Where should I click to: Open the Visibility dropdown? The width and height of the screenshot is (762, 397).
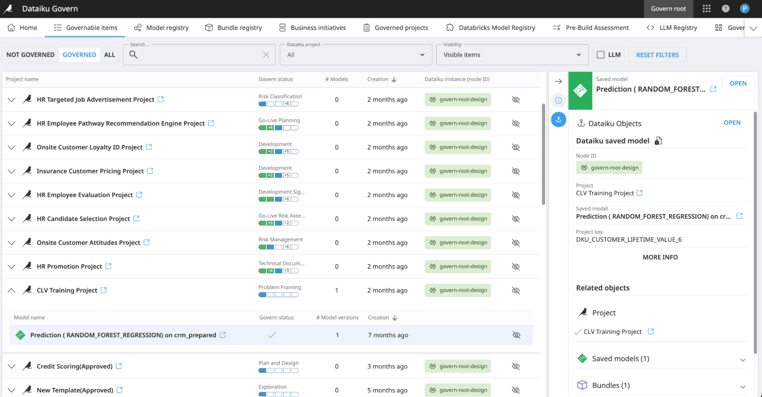[x=512, y=55]
